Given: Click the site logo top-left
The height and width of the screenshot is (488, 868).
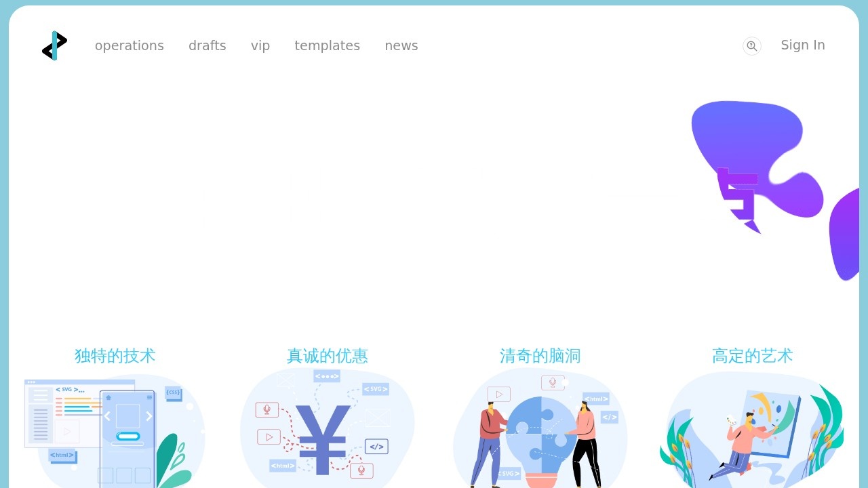Looking at the screenshot, I should [x=54, y=45].
